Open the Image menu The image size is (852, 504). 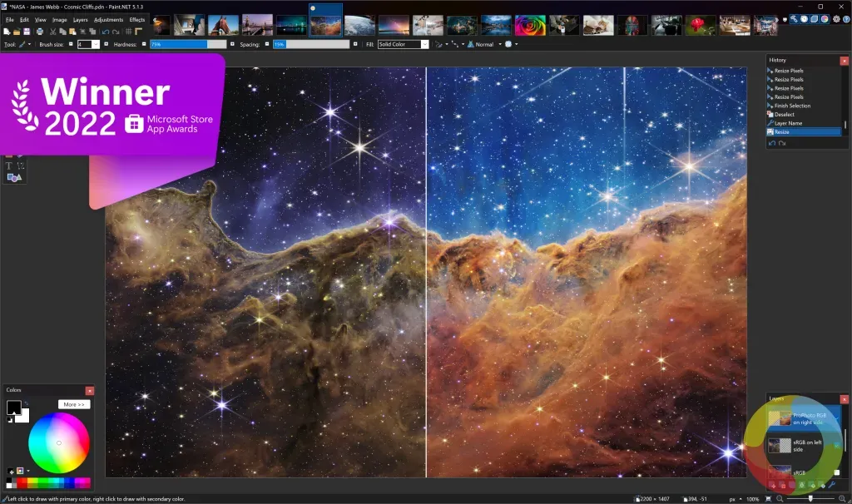click(x=60, y=20)
